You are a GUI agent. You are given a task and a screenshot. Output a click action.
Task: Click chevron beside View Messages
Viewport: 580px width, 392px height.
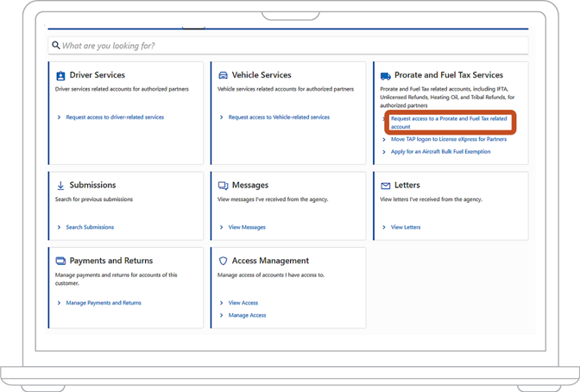[221, 227]
